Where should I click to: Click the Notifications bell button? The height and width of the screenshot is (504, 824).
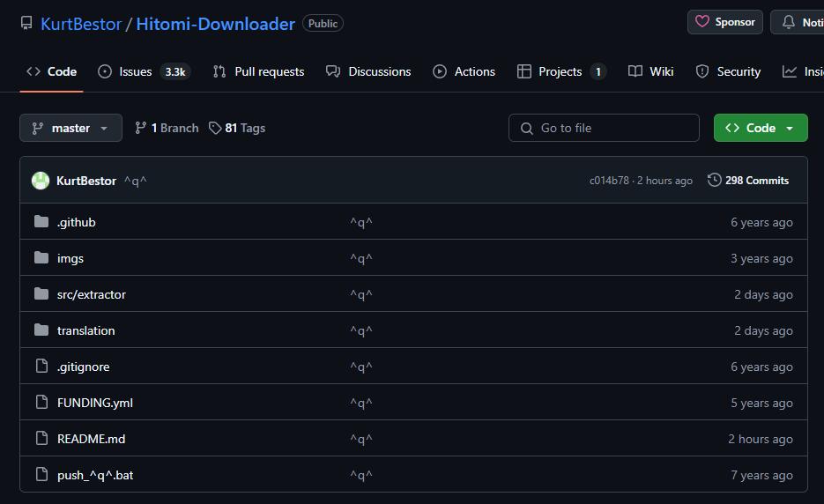coord(798,22)
